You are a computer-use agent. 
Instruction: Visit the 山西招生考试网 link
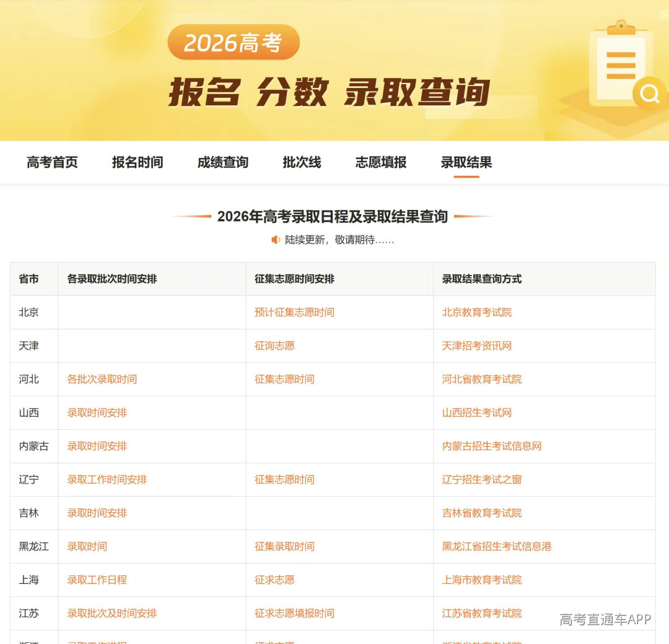pos(476,413)
